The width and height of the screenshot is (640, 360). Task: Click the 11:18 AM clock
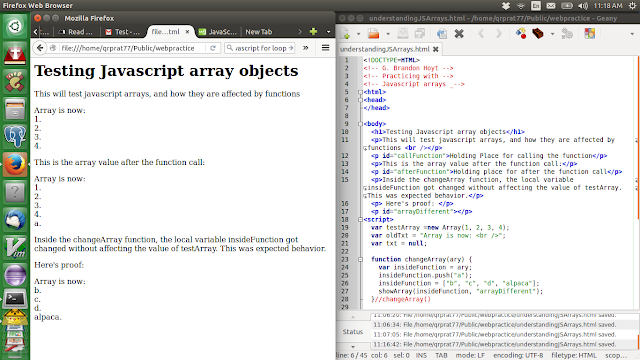[x=608, y=6]
